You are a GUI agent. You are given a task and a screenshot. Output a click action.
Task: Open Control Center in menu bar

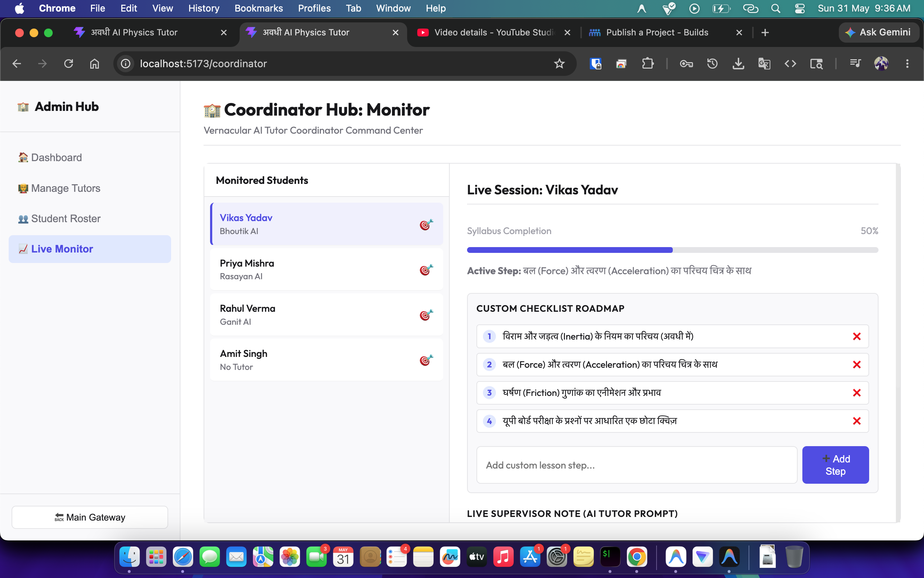coord(799,8)
